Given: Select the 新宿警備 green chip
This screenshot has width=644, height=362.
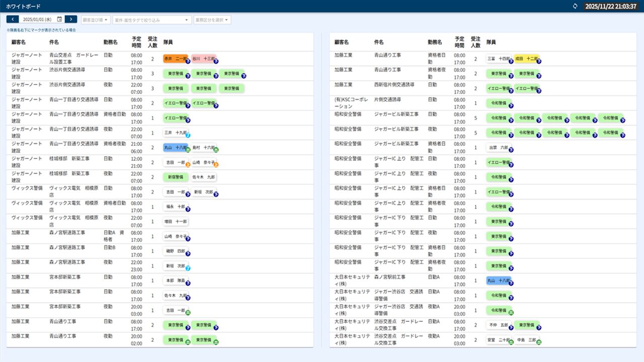Looking at the screenshot, I should [x=176, y=177].
